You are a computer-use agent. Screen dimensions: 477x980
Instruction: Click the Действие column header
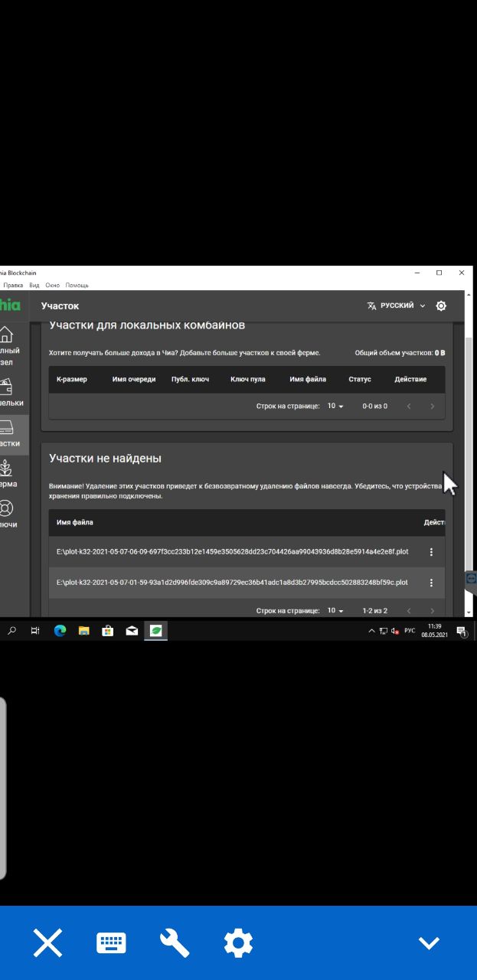coord(410,379)
